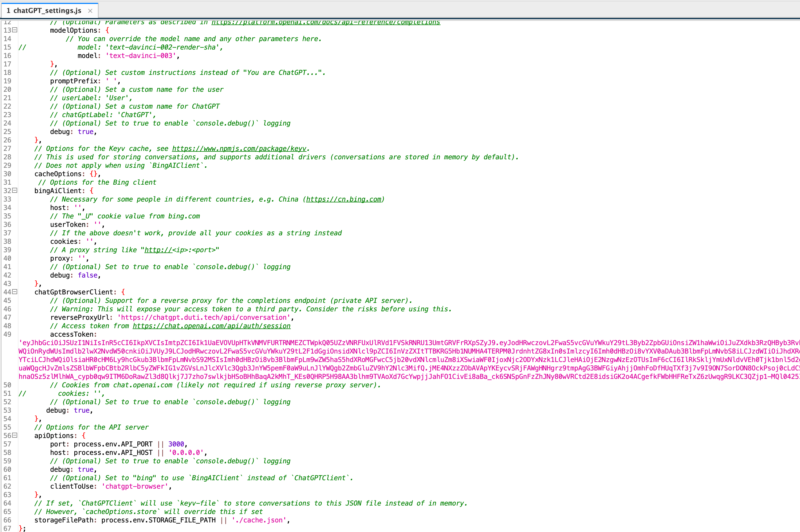Viewport: 800px width, 532px height.
Task: Click the 'Options for the API server' comment
Action: click(91, 427)
